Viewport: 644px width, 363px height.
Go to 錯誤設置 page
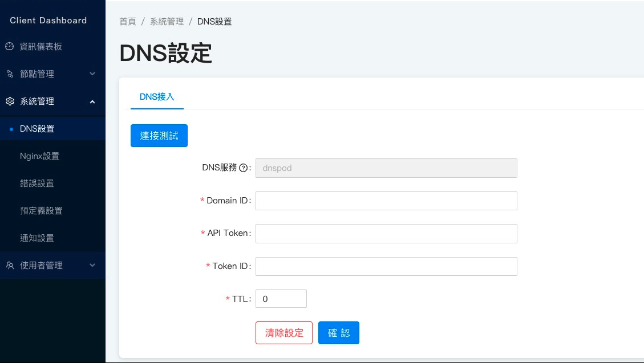(x=37, y=183)
